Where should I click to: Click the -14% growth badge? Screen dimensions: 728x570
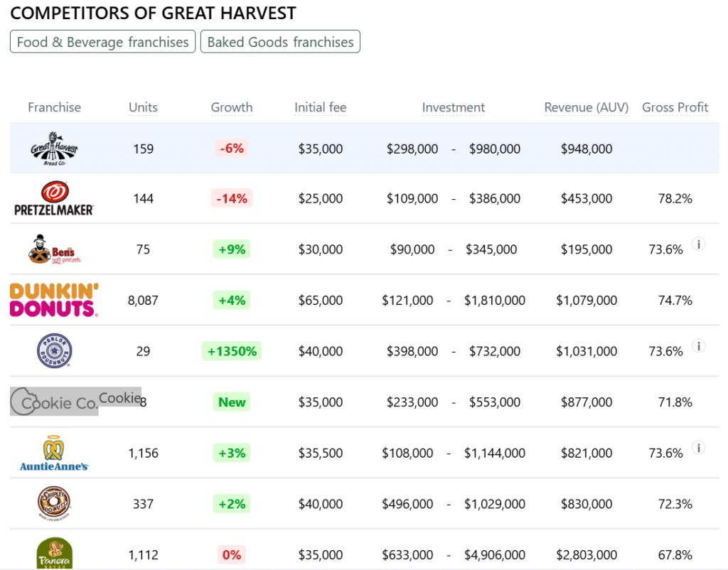pos(232,198)
